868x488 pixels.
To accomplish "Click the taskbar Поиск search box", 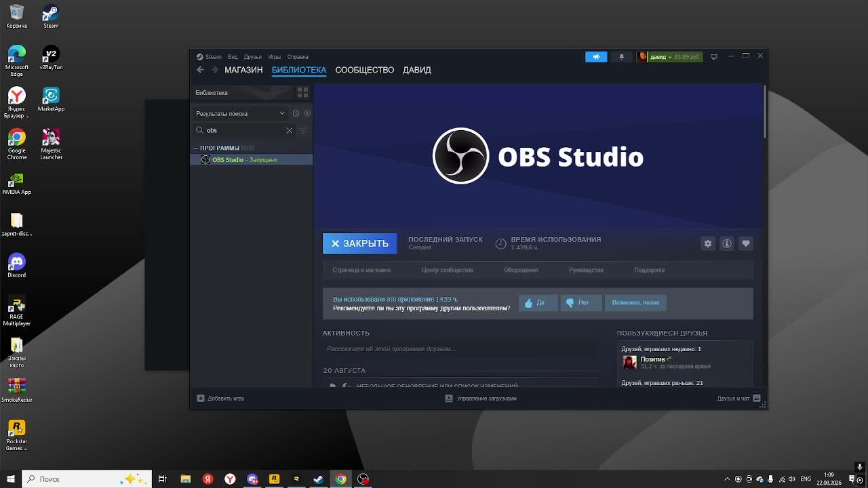I will 86,479.
